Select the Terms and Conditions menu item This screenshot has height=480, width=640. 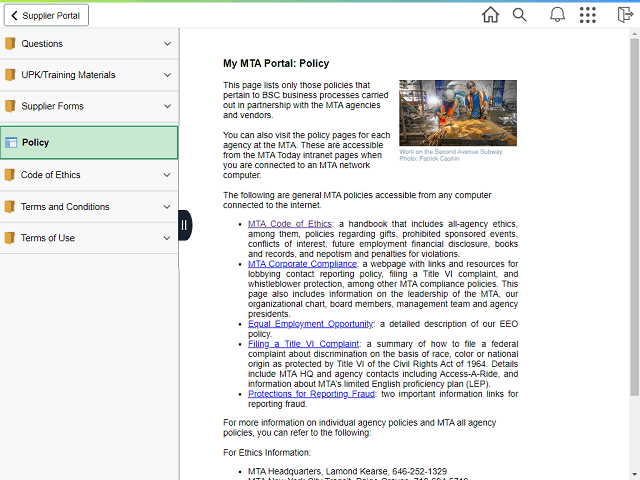pos(89,207)
